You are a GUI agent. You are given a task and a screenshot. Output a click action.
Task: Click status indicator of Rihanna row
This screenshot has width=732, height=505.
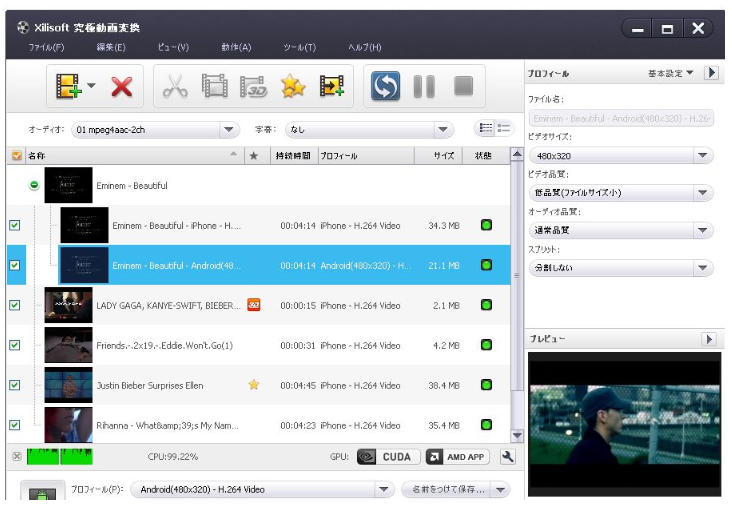(486, 425)
